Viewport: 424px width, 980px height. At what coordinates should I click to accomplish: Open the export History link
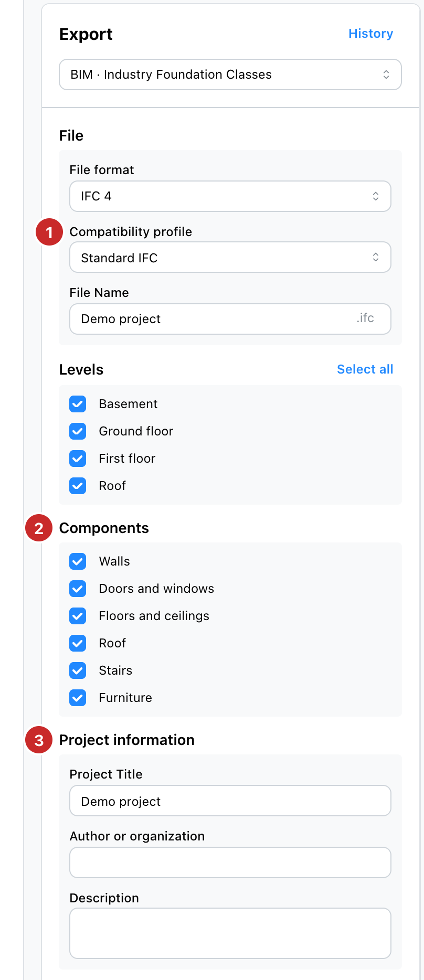point(370,34)
